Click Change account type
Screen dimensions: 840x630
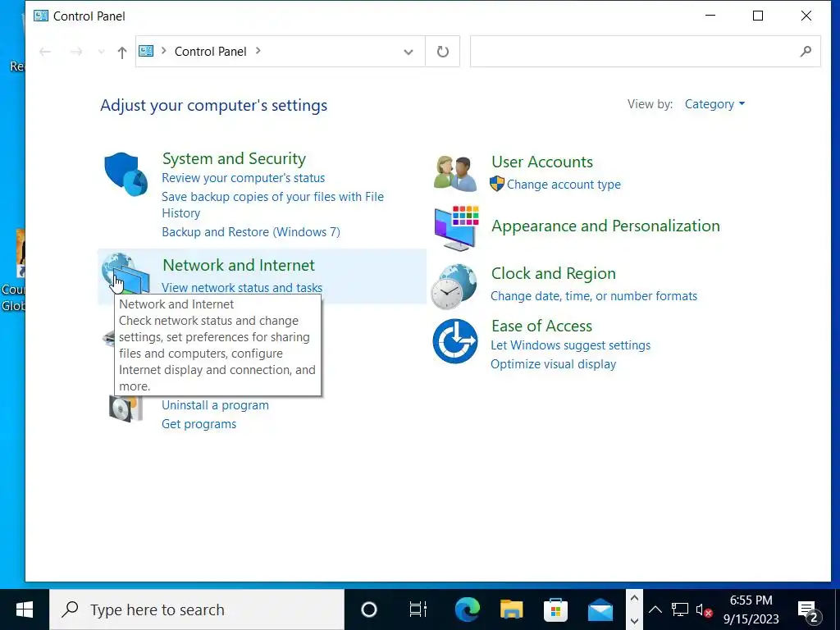(564, 185)
